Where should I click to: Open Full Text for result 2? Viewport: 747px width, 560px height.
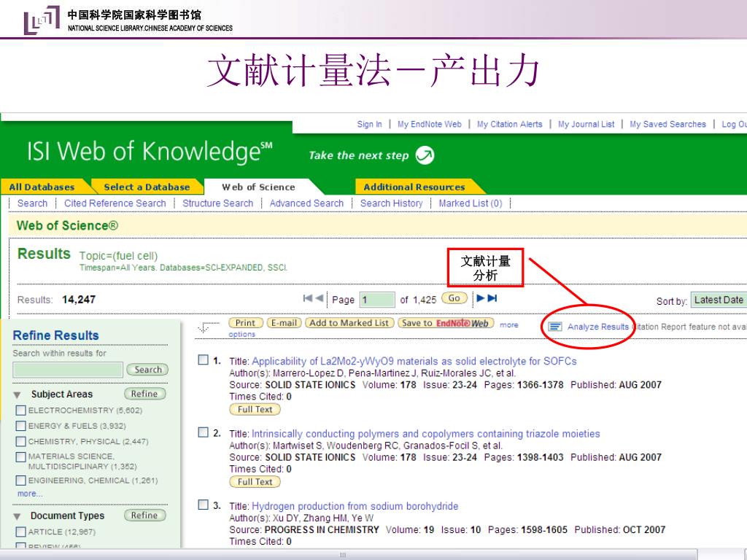255,482
